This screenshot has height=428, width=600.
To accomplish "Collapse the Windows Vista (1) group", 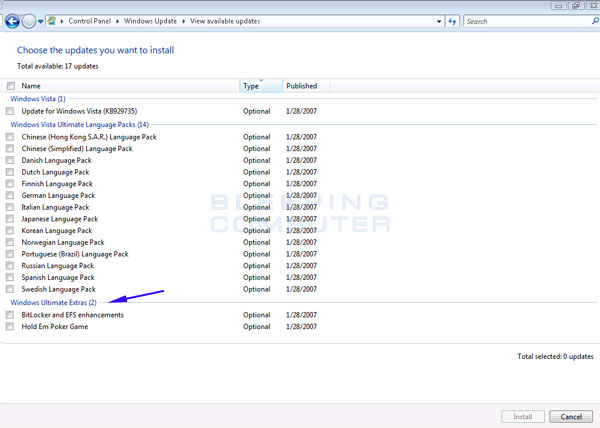I will pyautogui.click(x=38, y=99).
